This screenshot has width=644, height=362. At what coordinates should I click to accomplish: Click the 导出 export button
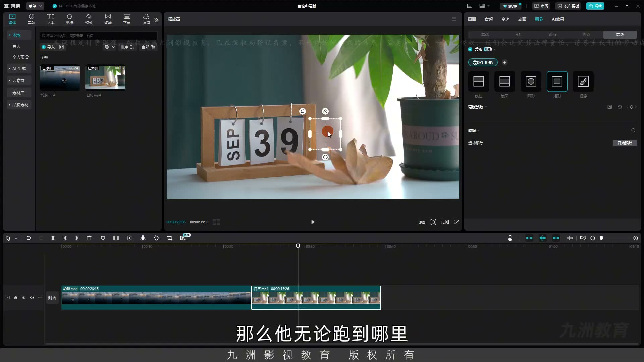click(x=595, y=6)
